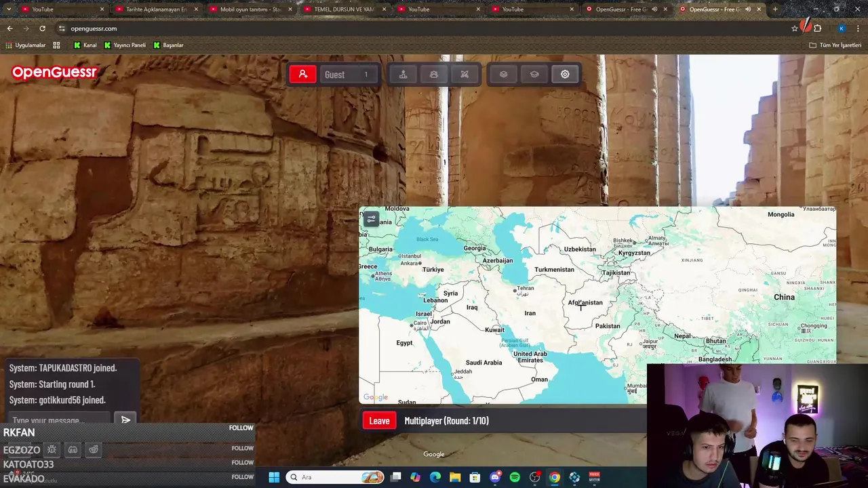Click the gear icon beside EGZOZO

52,449
